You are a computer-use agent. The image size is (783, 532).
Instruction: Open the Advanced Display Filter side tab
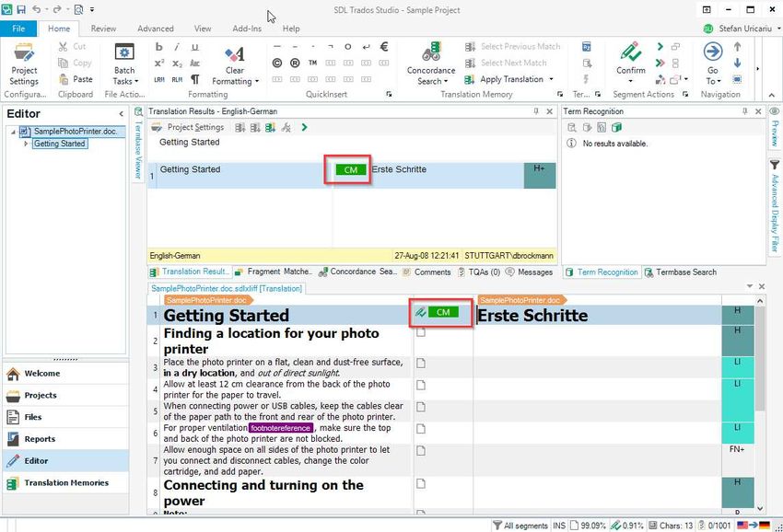(775, 206)
